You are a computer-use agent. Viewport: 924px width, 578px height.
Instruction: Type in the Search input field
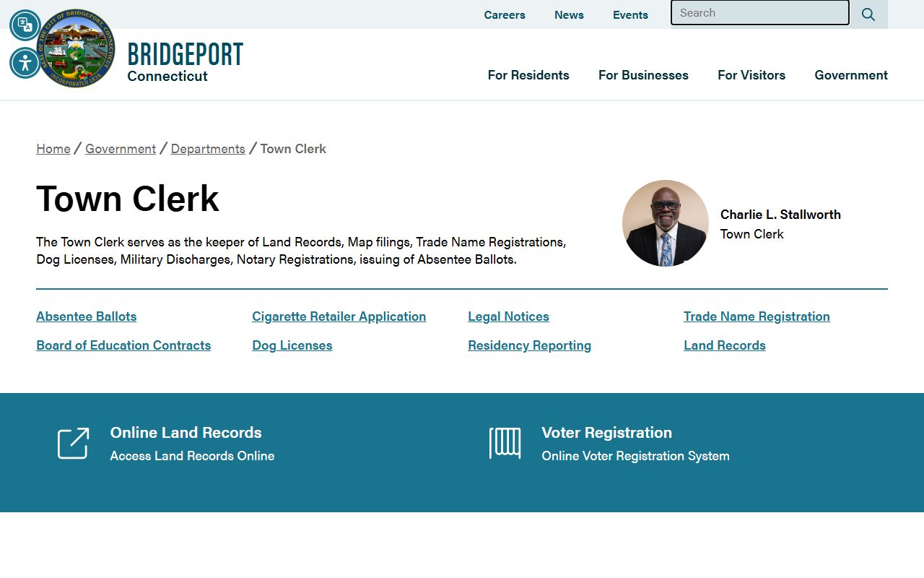[759, 13]
